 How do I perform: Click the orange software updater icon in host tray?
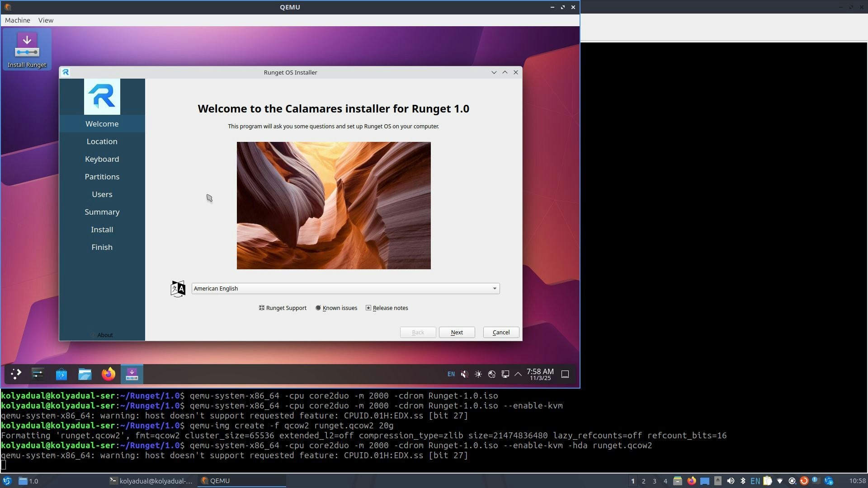pos(804,481)
